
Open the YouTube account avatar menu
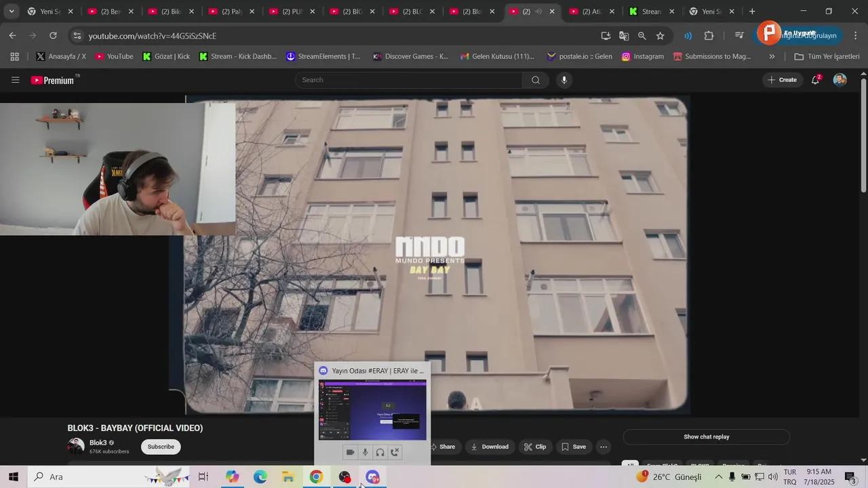pyautogui.click(x=840, y=80)
